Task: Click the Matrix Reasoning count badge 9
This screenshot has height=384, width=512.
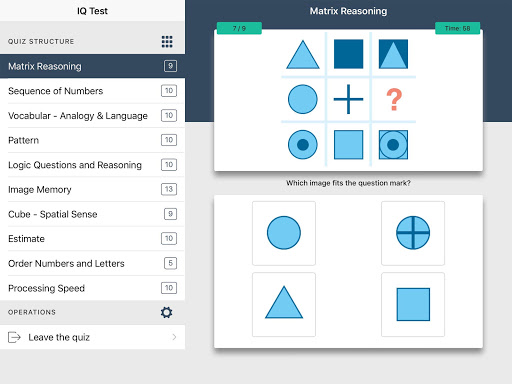Action: pos(170,66)
